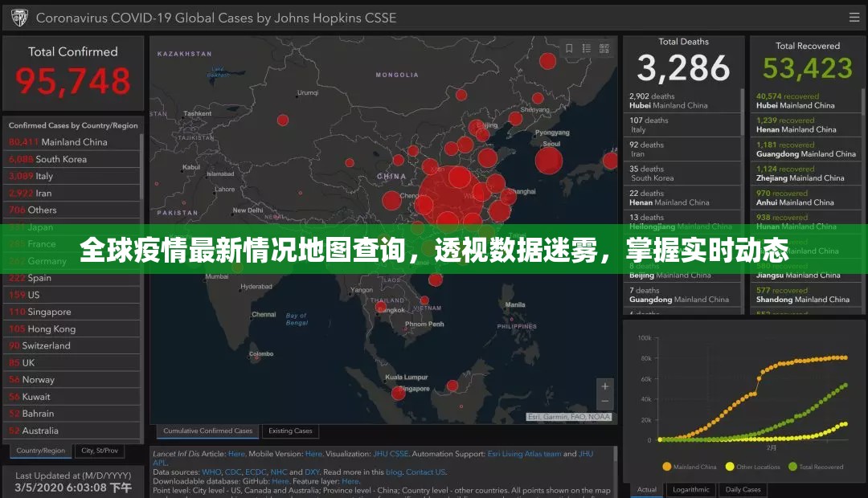Screen dimensions: 868x498
Task: Switch list to City, St/Prov tab
Action: click(100, 451)
